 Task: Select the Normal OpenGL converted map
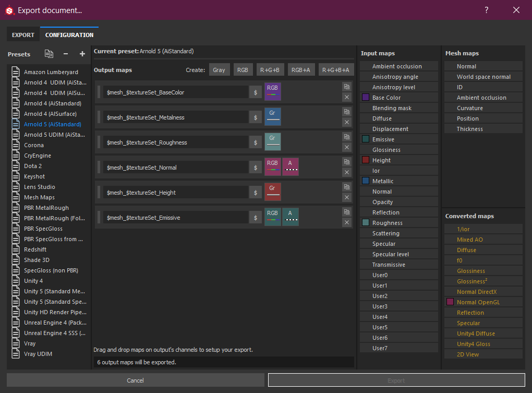483,302
